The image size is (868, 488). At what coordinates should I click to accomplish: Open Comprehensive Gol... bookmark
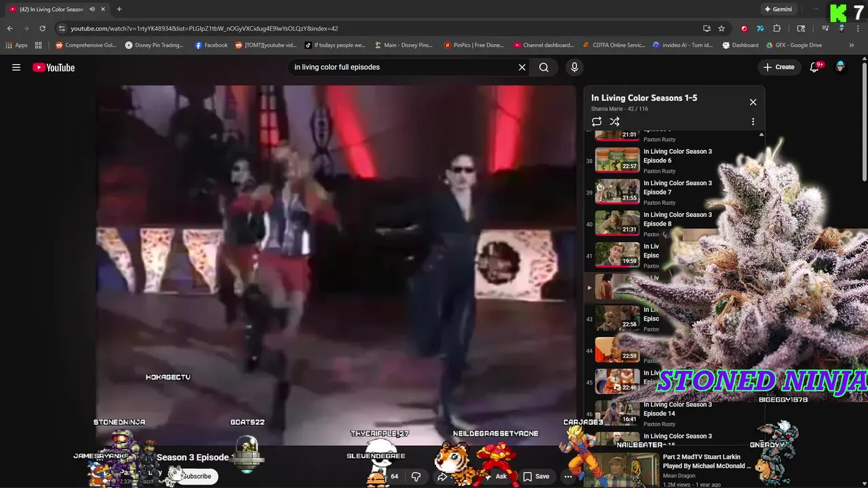[x=86, y=45]
